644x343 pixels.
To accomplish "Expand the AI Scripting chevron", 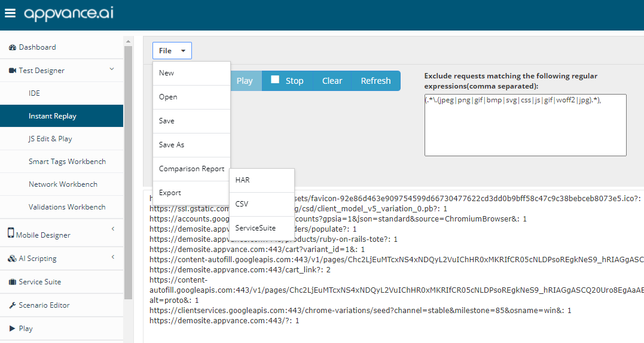I will coord(113,257).
